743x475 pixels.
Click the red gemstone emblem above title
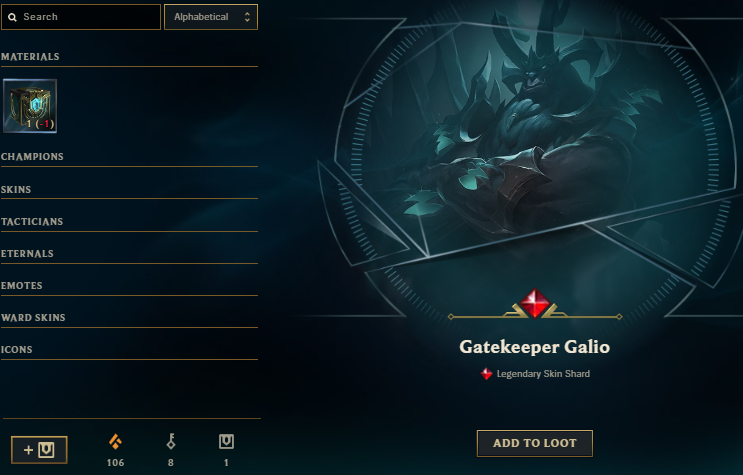(535, 303)
